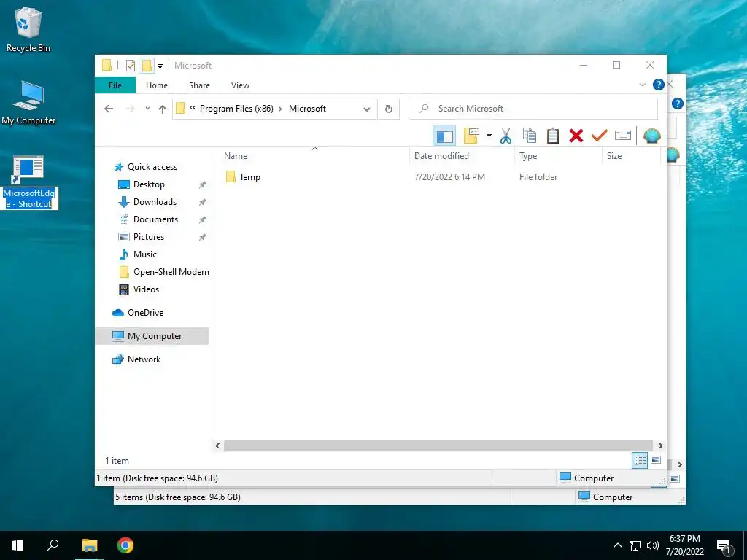Click the Cut scissors icon
Image resolution: width=747 pixels, height=560 pixels.
click(x=506, y=136)
